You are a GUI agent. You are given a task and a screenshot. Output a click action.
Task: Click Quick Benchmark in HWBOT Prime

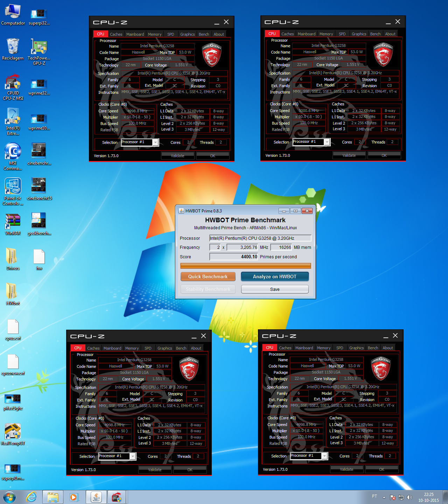point(208,276)
